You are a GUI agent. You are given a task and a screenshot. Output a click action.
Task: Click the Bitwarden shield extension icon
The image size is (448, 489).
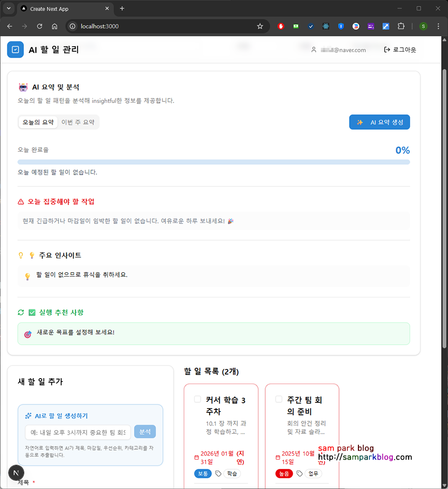point(340,26)
